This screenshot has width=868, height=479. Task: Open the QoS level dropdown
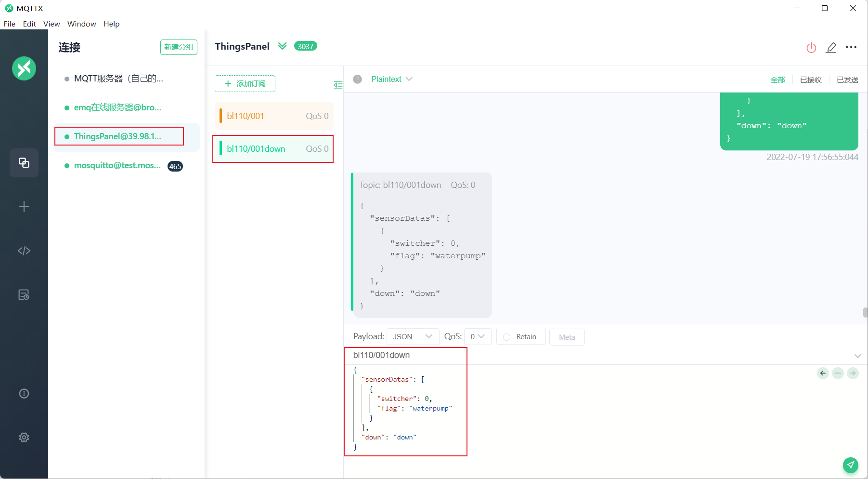pyautogui.click(x=478, y=336)
